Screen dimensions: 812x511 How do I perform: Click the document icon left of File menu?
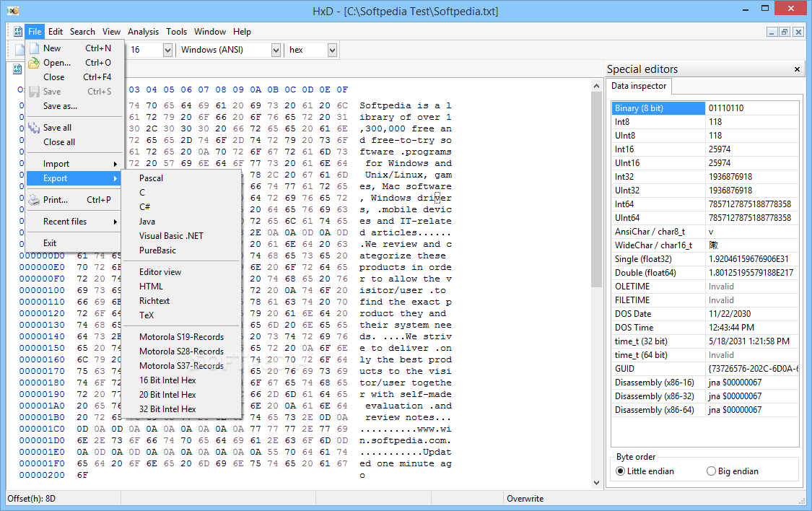coord(18,32)
